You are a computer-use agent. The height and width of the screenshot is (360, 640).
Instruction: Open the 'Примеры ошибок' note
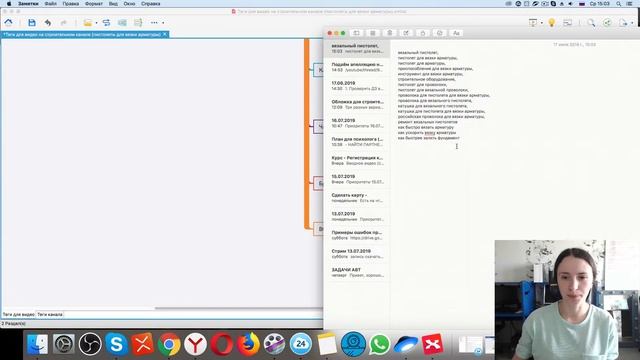tap(357, 235)
